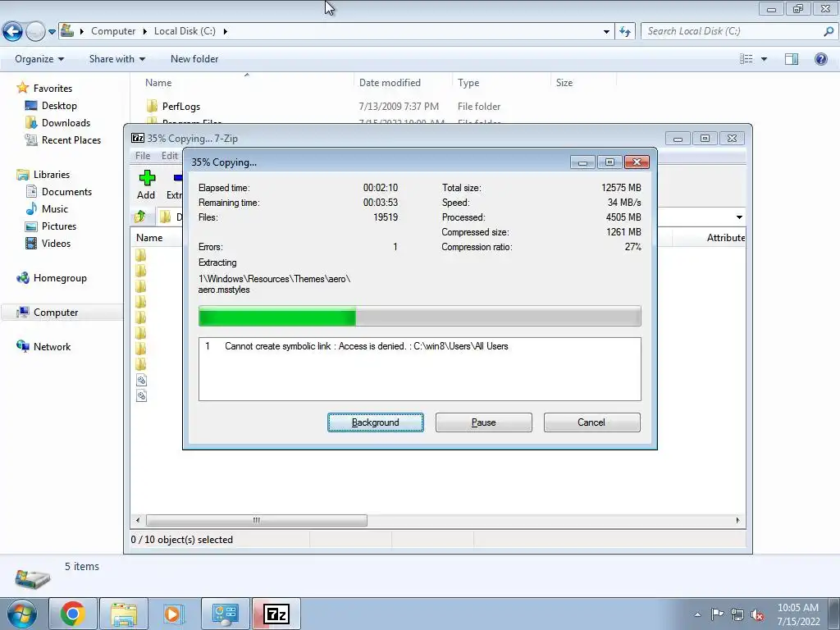Cancel the copying operation
The width and height of the screenshot is (840, 630).
(591, 422)
